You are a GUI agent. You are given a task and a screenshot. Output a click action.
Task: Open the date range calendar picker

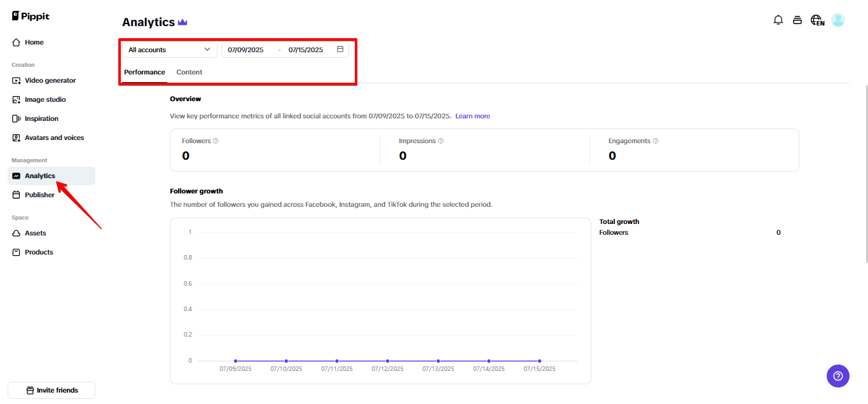click(x=340, y=49)
